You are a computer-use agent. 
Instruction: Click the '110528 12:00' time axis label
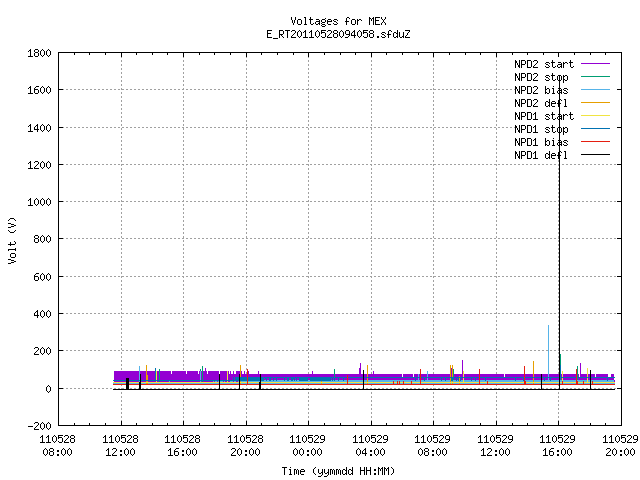120,446
